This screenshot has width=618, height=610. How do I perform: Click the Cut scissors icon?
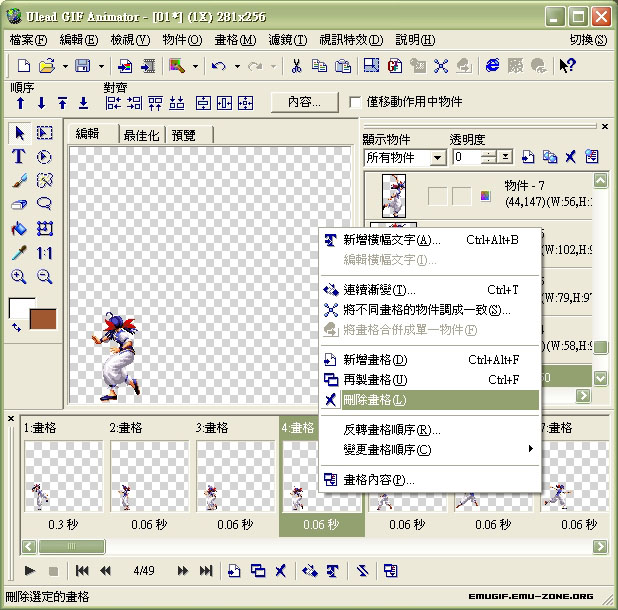(296, 65)
